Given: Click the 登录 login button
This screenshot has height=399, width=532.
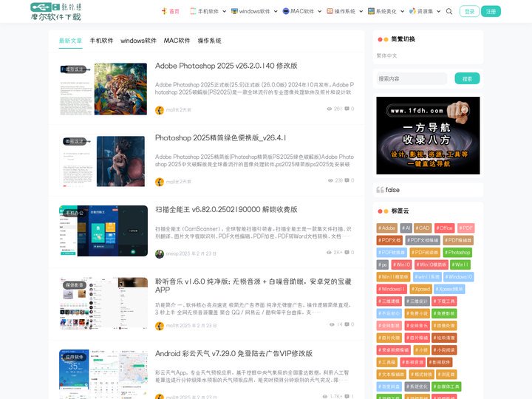Looking at the screenshot, I should (x=469, y=11).
